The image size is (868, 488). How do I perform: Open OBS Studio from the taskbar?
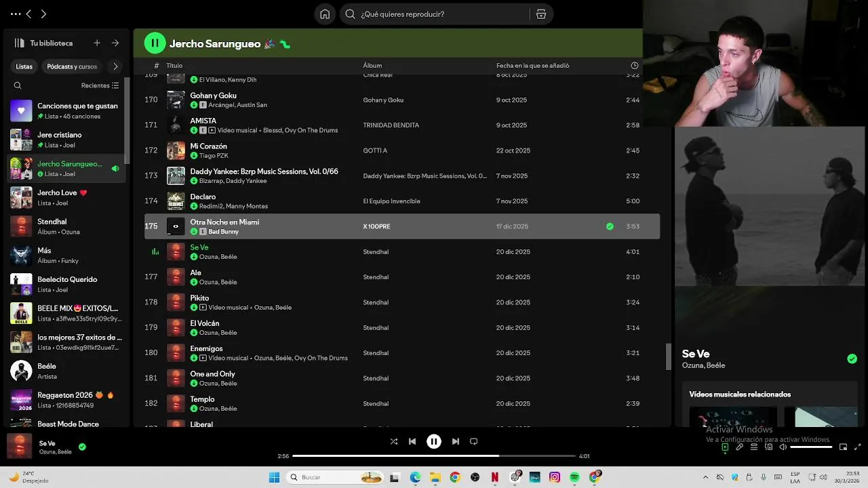click(475, 477)
